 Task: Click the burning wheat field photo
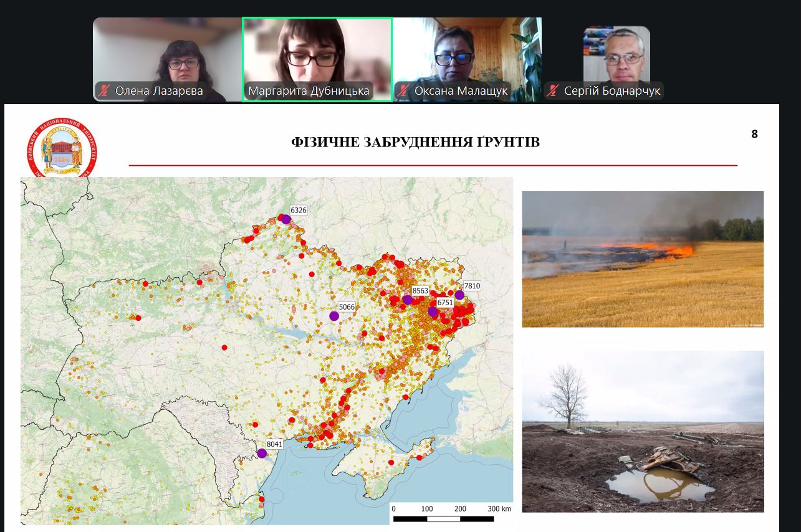[642, 259]
